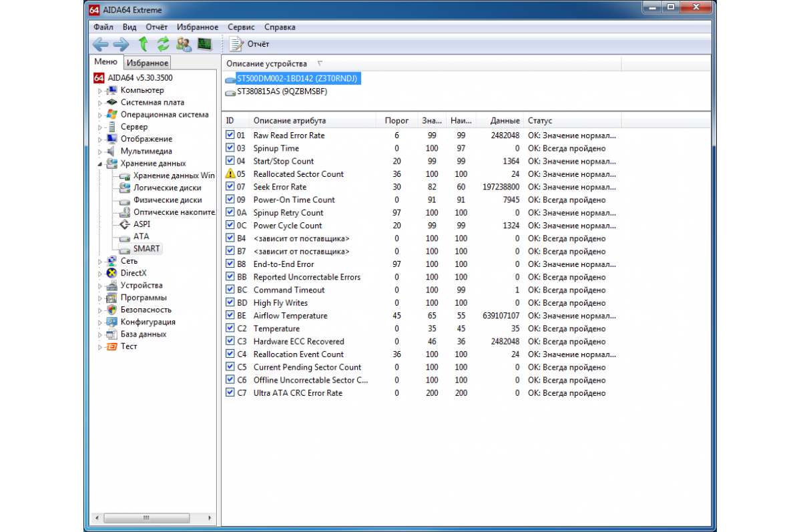Select the Сеть tree icon
Image resolution: width=801 pixels, height=532 pixels.
[x=112, y=261]
